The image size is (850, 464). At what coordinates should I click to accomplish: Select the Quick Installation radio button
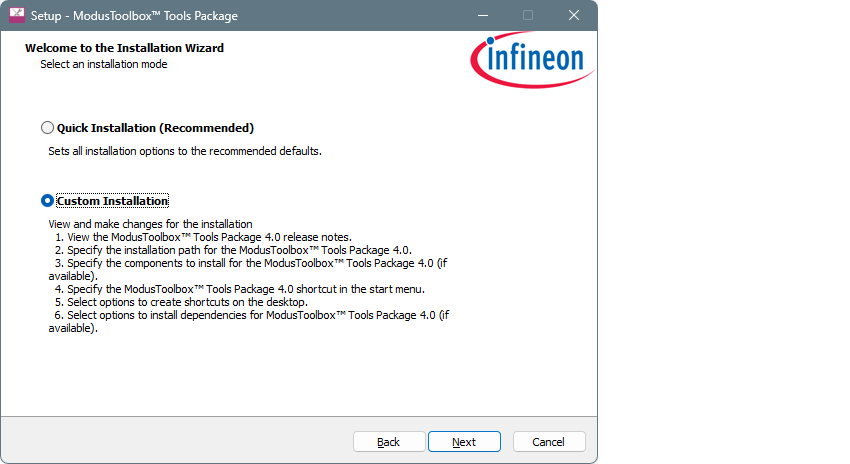coord(47,128)
